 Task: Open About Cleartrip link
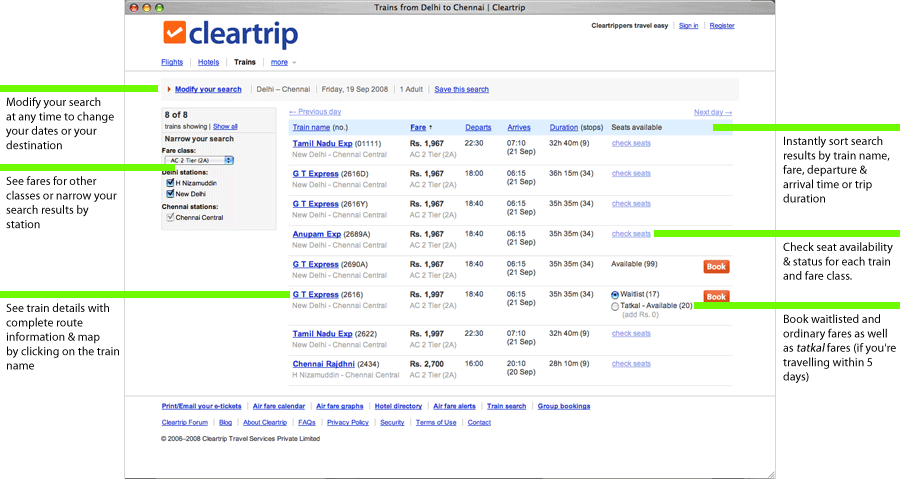click(265, 423)
